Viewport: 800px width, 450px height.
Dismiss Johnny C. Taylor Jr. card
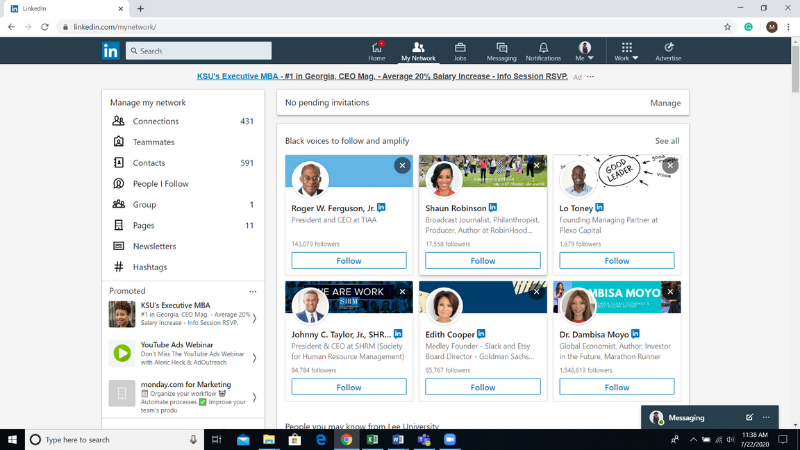[x=402, y=292]
